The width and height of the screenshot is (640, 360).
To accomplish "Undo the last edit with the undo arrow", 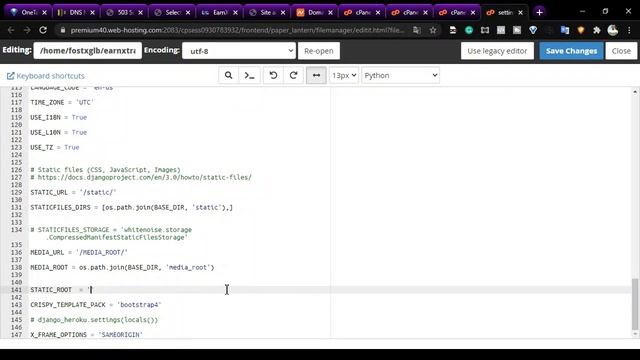I will pos(273,76).
